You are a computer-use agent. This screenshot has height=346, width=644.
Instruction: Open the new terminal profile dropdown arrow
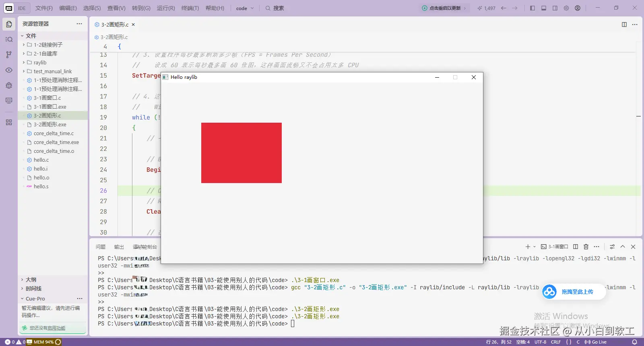[x=535, y=247]
